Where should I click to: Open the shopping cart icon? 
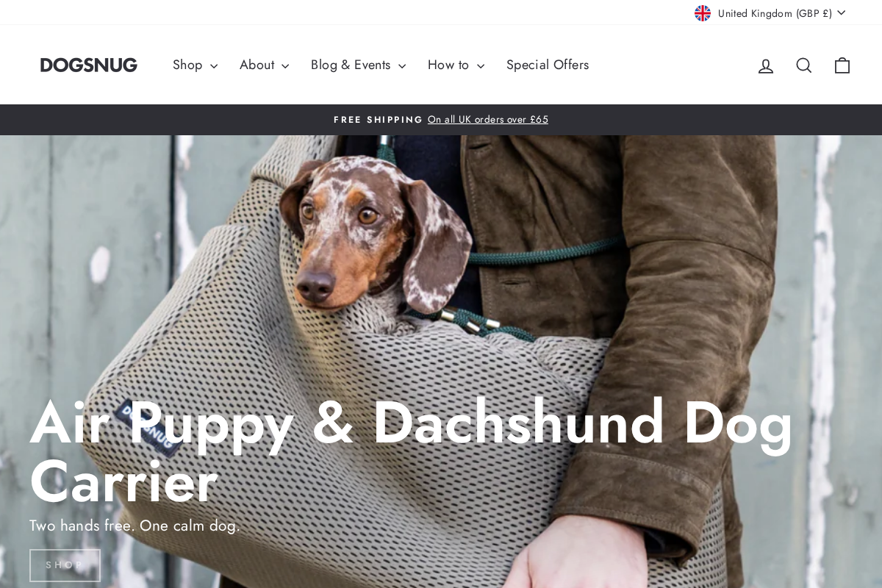coord(842,65)
